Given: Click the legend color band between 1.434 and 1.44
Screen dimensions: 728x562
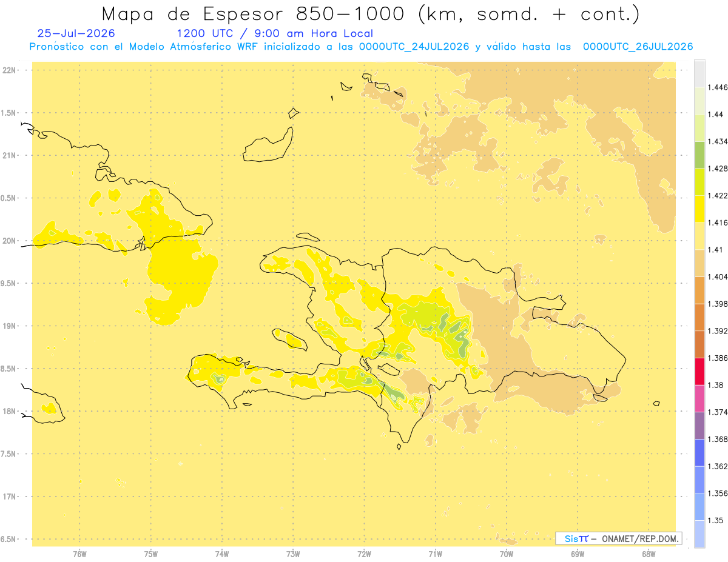Looking at the screenshot, I should tap(699, 128).
